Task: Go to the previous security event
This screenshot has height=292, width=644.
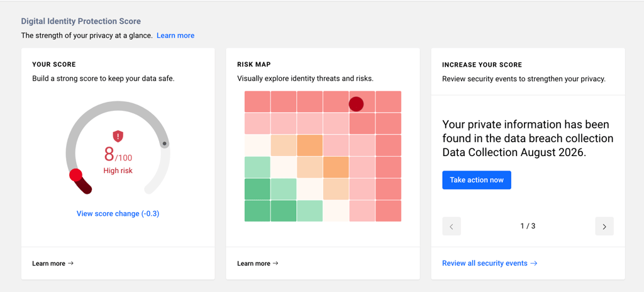Action: pyautogui.click(x=452, y=226)
